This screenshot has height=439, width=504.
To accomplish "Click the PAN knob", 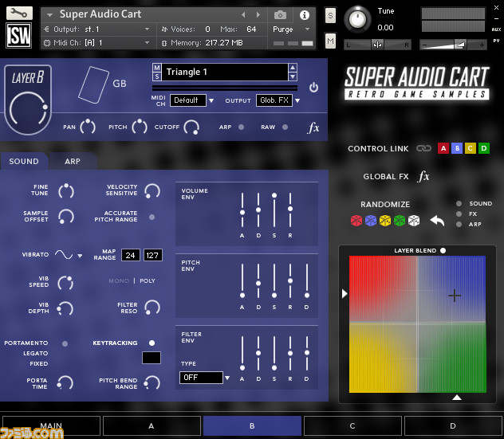I will [88, 127].
